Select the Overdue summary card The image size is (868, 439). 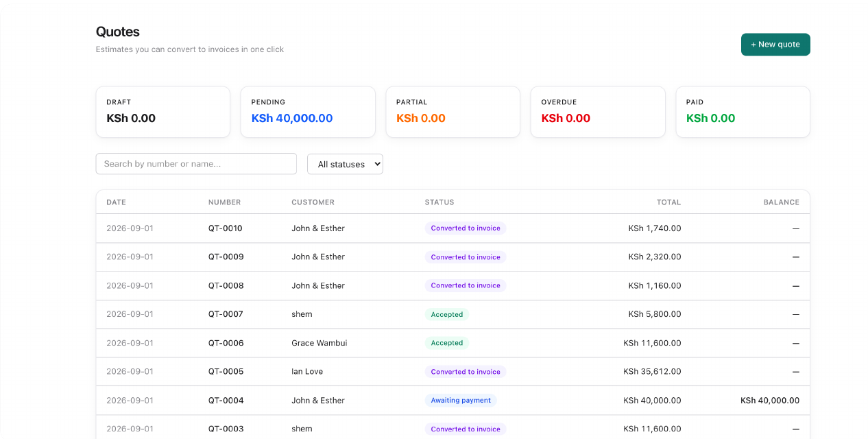[x=598, y=112]
